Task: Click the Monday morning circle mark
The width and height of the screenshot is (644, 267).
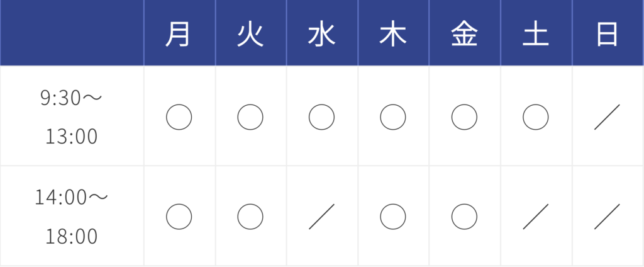Action: [x=179, y=117]
